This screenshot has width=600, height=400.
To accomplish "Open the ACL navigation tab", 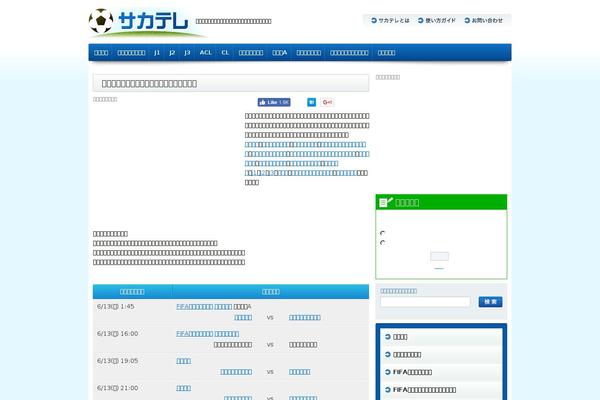I will click(x=205, y=52).
